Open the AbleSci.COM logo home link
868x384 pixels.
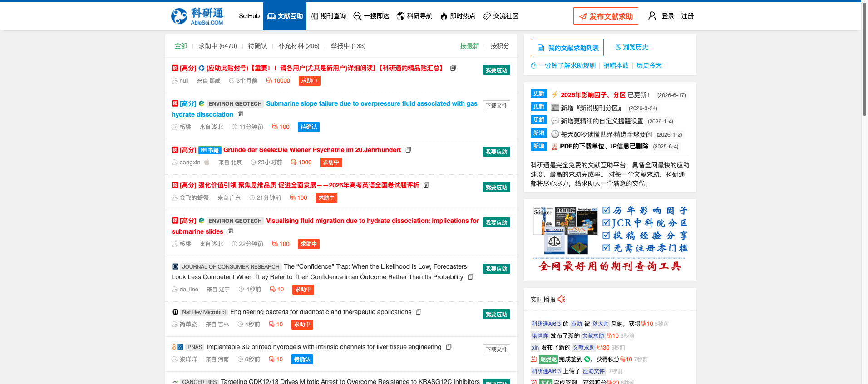pyautogui.click(x=197, y=16)
